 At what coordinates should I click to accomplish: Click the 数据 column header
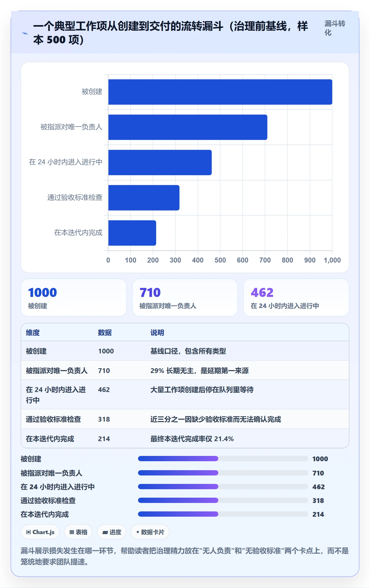[105, 333]
